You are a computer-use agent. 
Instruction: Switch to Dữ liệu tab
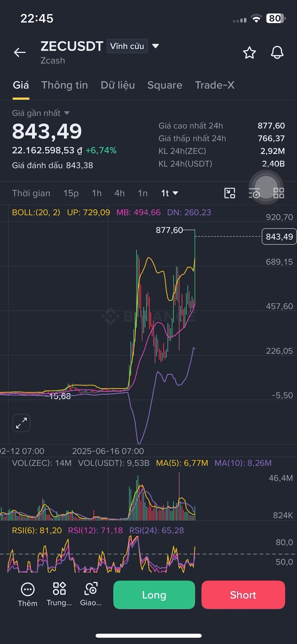click(x=118, y=85)
